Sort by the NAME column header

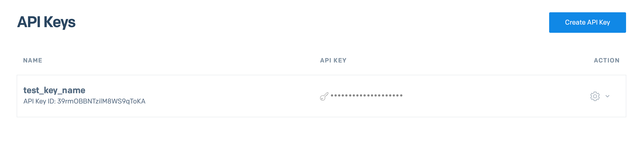[33, 60]
